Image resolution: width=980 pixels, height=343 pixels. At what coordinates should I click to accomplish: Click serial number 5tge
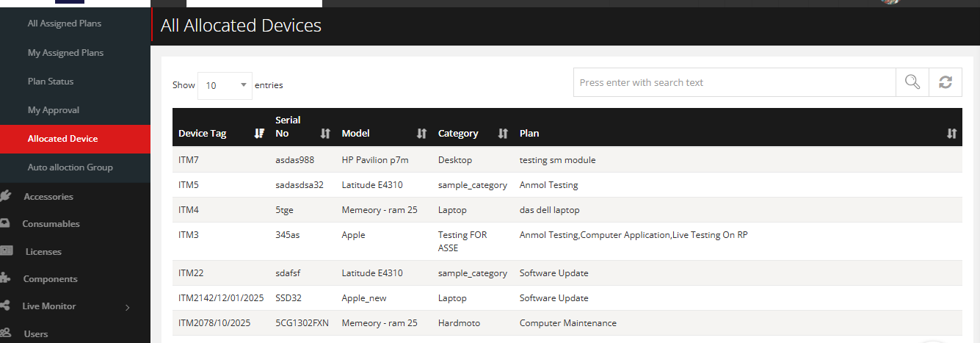coord(284,209)
